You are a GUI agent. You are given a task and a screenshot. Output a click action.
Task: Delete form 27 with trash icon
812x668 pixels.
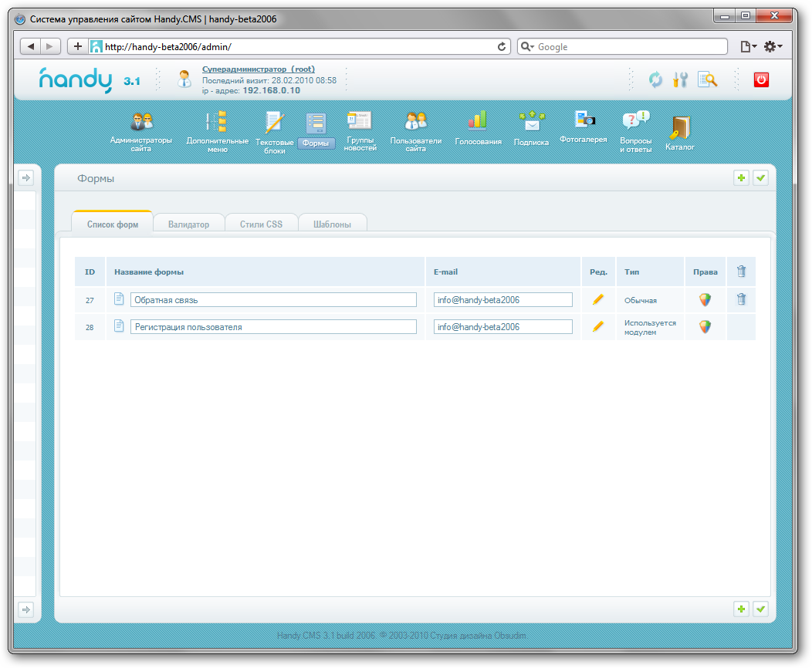[x=741, y=300]
